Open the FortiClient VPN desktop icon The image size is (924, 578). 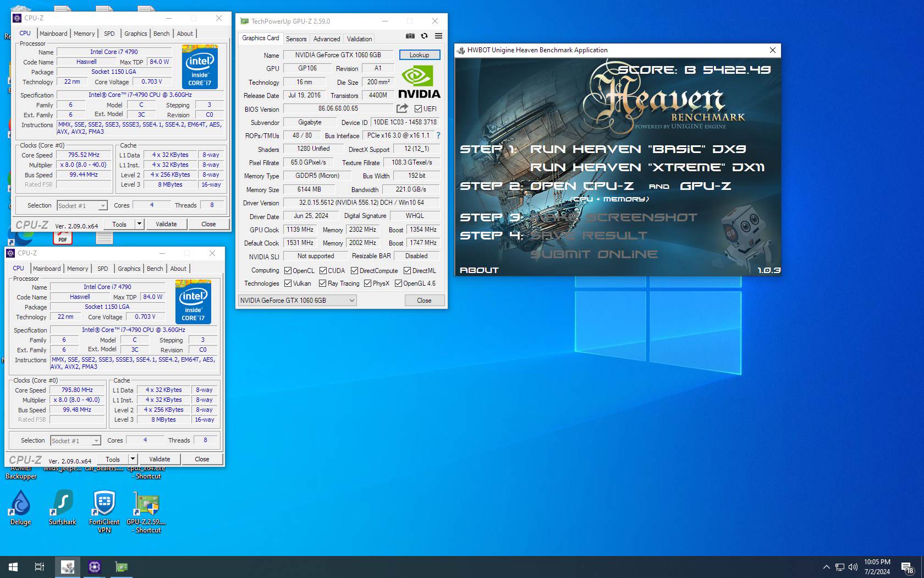[x=104, y=511]
